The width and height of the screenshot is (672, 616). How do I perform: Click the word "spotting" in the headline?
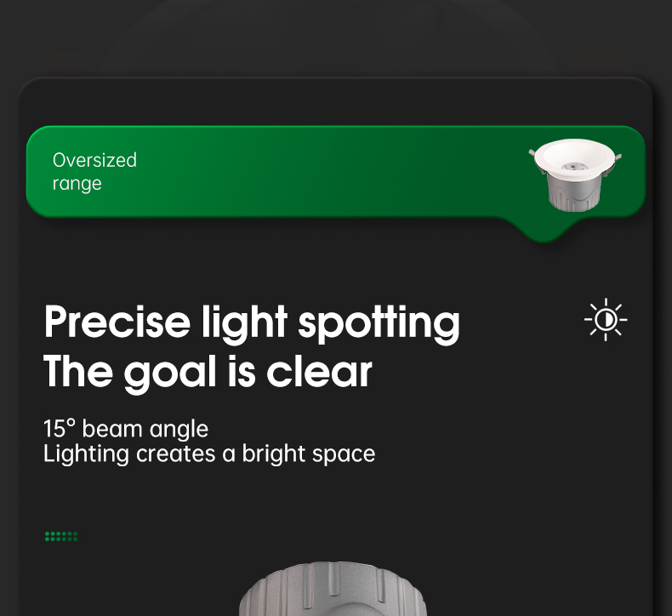coord(379,324)
